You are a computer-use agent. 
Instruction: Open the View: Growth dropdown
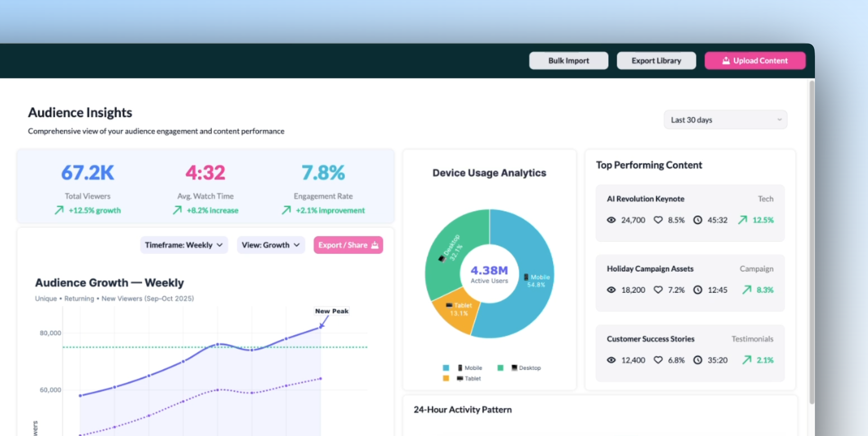pyautogui.click(x=271, y=245)
